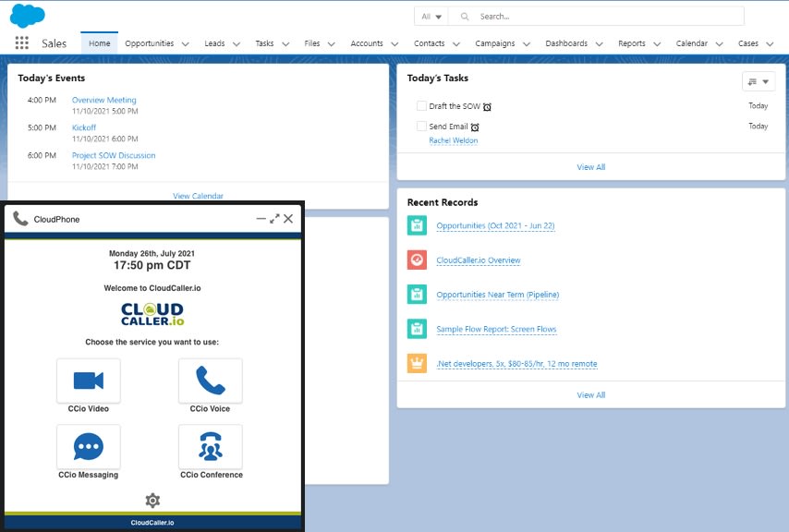Open the Overview Meeting event
The width and height of the screenshot is (789, 532).
click(104, 100)
